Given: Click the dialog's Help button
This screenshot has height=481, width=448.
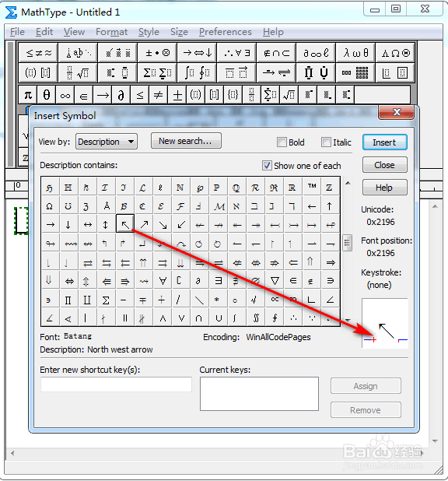Looking at the screenshot, I should tap(385, 188).
